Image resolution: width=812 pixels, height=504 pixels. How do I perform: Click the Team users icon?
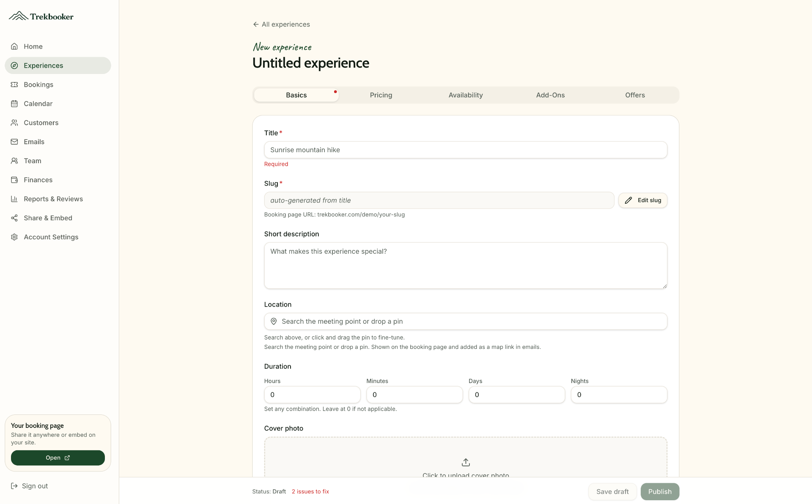click(14, 161)
